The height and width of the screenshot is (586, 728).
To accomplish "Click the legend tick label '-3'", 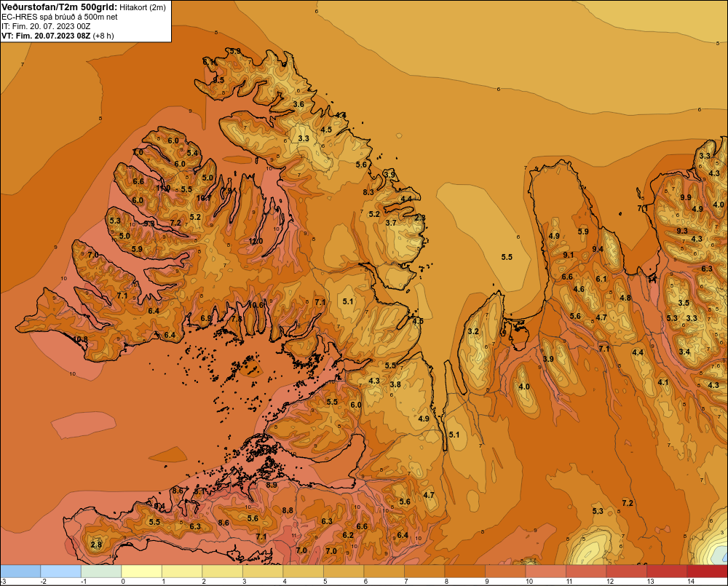I will 3,582.
